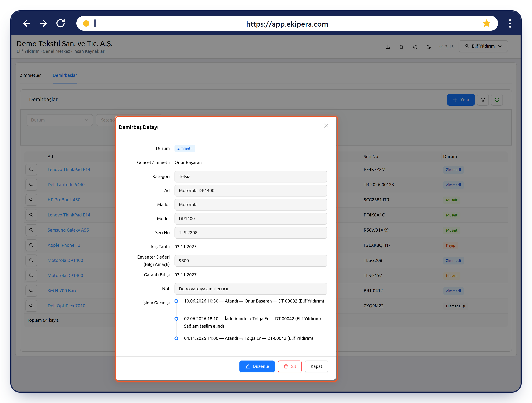Open the Samsung Galaxy A55 link
The width and height of the screenshot is (532, 403).
point(68,230)
